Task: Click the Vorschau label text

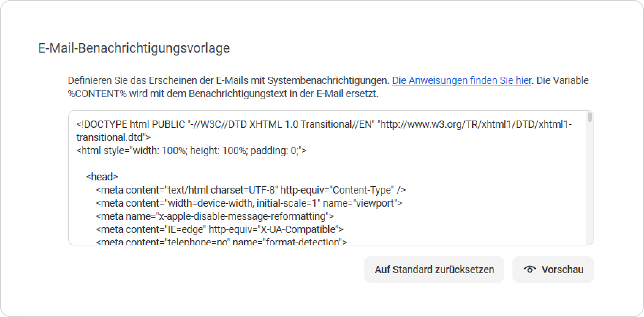Action: point(562,270)
